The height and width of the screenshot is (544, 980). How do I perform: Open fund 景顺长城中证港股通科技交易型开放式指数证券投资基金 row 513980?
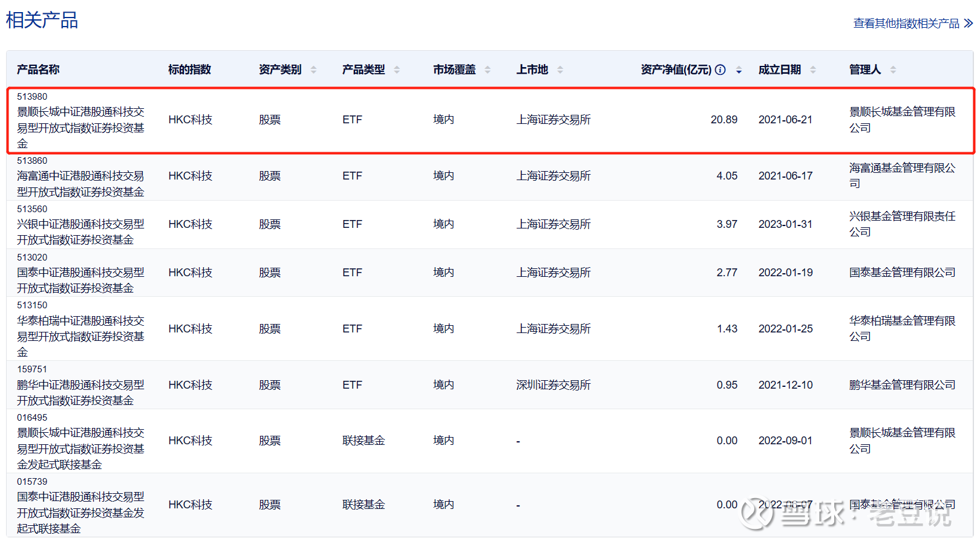(80, 128)
